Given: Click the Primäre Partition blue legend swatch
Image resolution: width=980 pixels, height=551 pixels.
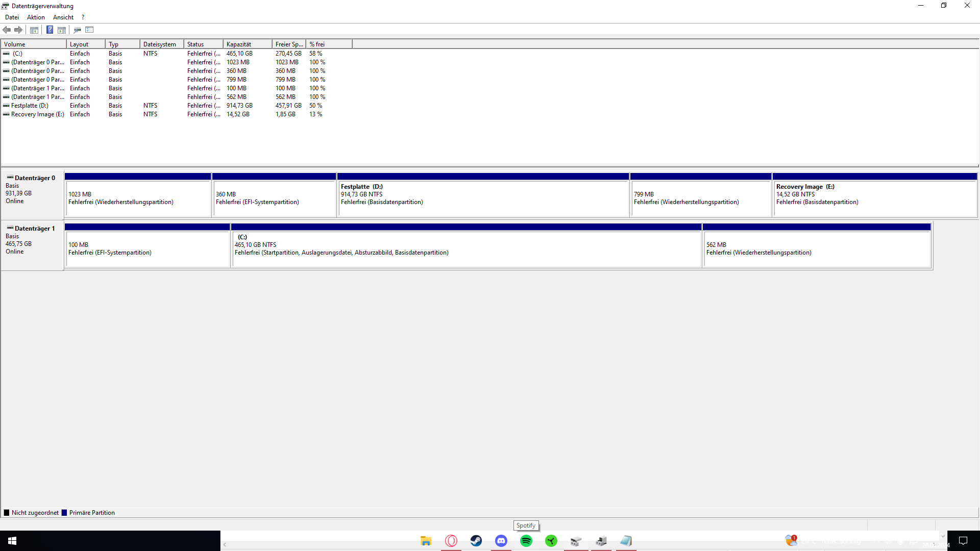Looking at the screenshot, I should point(64,513).
